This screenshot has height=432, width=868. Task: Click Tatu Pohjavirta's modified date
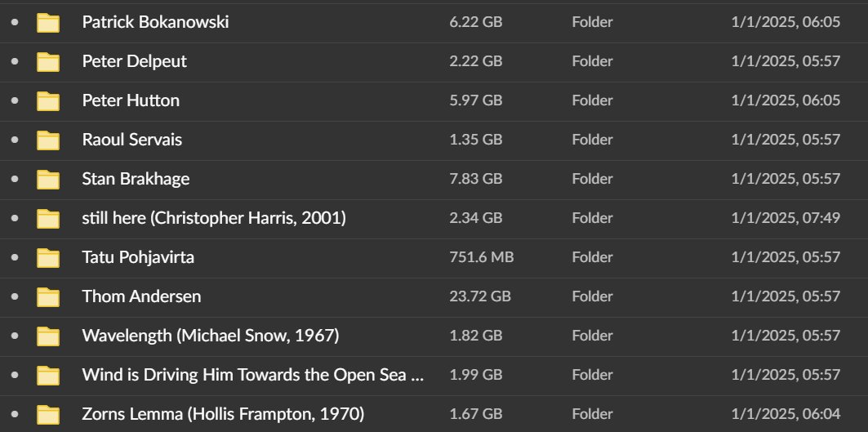click(x=785, y=257)
